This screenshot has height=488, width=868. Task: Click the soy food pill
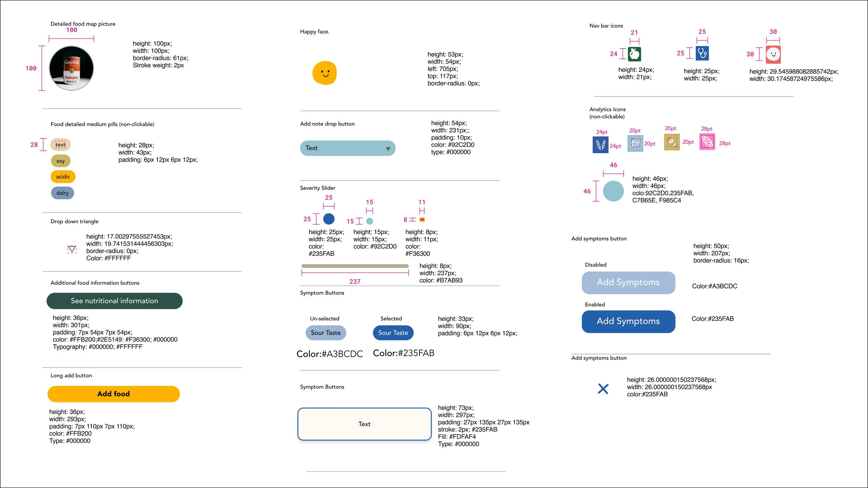(x=60, y=161)
